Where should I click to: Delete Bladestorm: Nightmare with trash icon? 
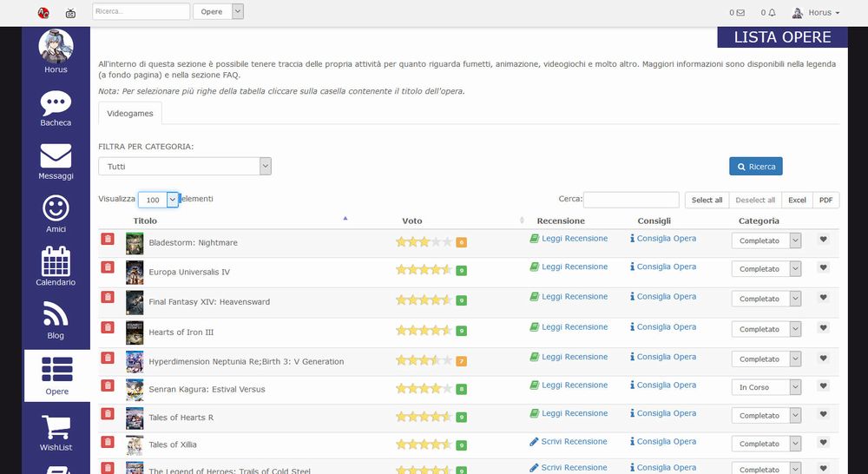coord(108,240)
